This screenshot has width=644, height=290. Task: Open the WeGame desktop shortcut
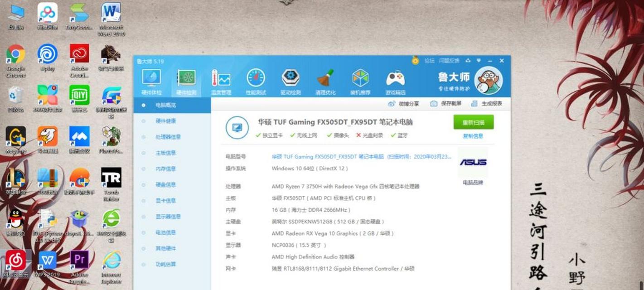tap(15, 140)
